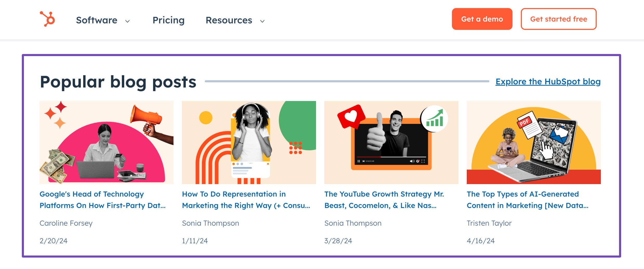The width and height of the screenshot is (644, 269).
Task: Open the megaphone and laptop post thumbnail
Action: (x=107, y=143)
